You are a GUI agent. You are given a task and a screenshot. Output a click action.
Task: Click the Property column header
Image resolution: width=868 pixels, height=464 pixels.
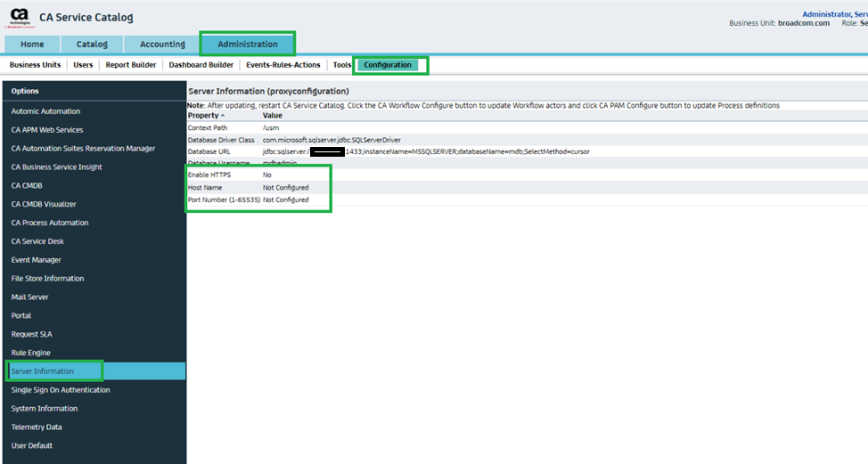[203, 116]
